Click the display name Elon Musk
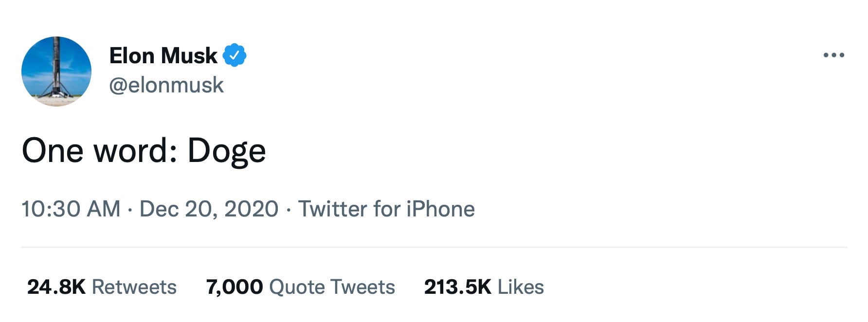Viewport: 868px width, 322px height. (x=163, y=55)
